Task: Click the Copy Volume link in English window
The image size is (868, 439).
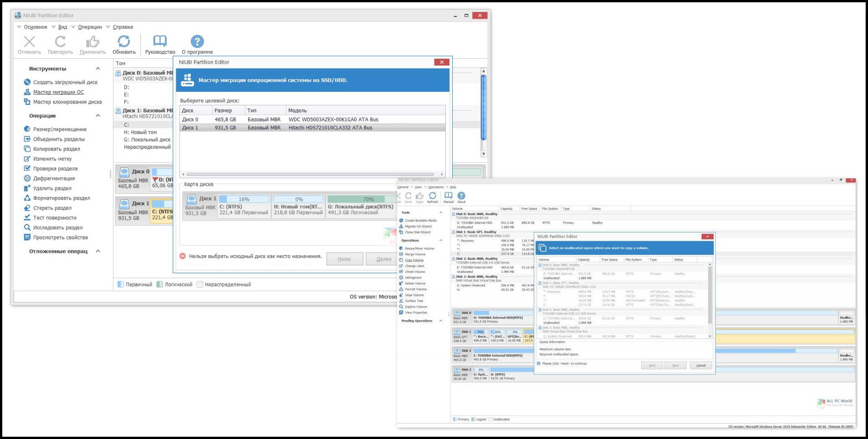Action: (414, 260)
